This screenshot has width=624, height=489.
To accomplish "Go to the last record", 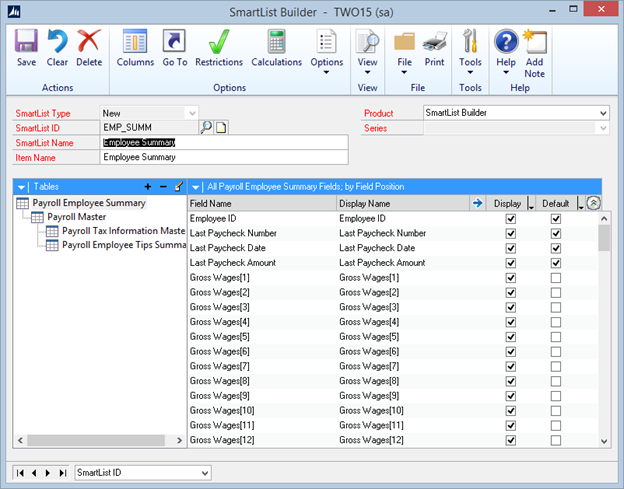I will tap(62, 473).
